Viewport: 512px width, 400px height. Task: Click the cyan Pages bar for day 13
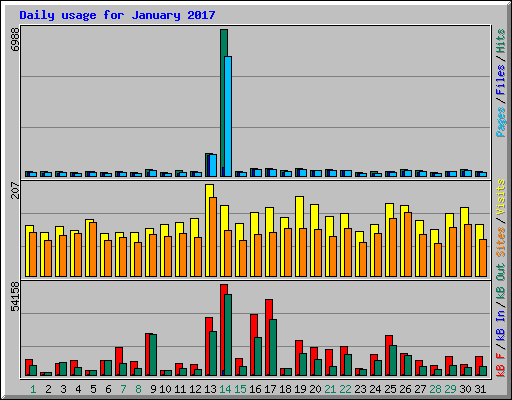(x=213, y=166)
